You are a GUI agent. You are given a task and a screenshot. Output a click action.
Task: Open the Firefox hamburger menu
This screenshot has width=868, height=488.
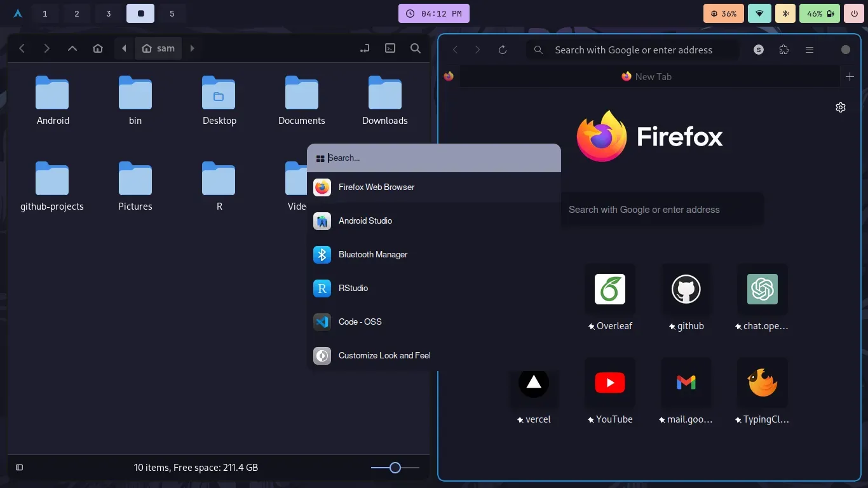(810, 50)
